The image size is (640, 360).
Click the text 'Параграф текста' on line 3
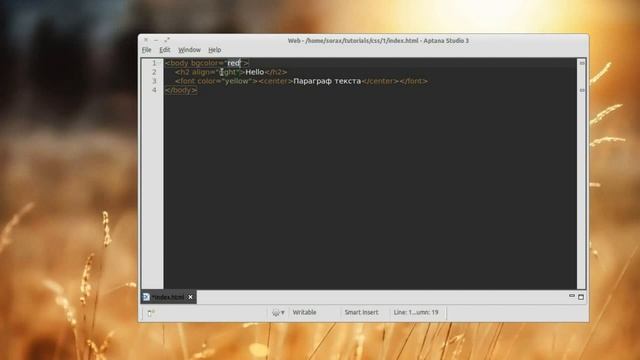(x=327, y=81)
